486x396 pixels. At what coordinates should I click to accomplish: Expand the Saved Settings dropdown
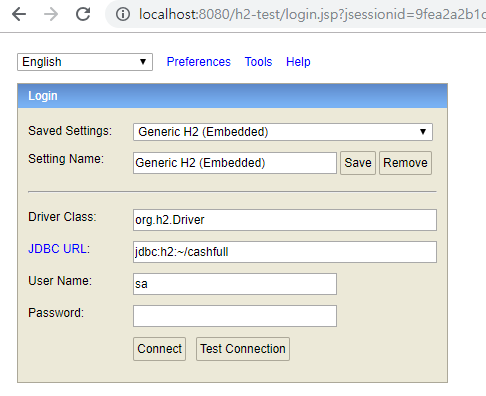pos(283,132)
